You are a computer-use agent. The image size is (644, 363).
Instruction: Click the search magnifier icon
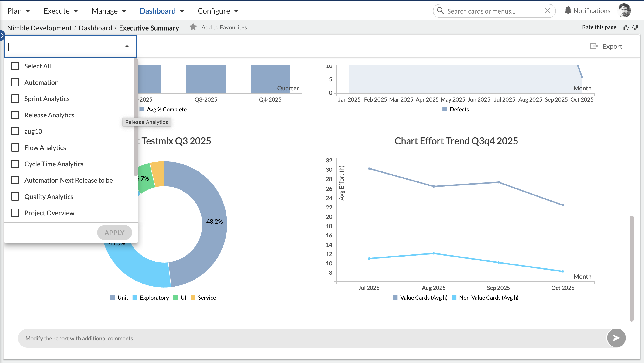click(441, 11)
